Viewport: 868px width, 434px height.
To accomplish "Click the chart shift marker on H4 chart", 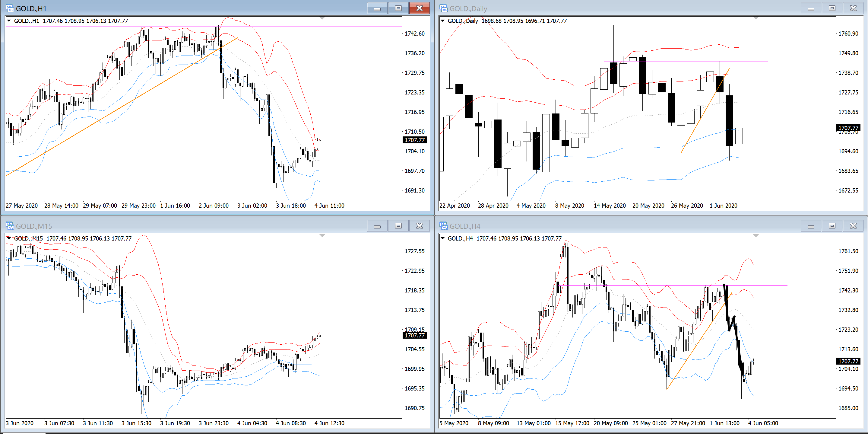I will click(x=756, y=235).
